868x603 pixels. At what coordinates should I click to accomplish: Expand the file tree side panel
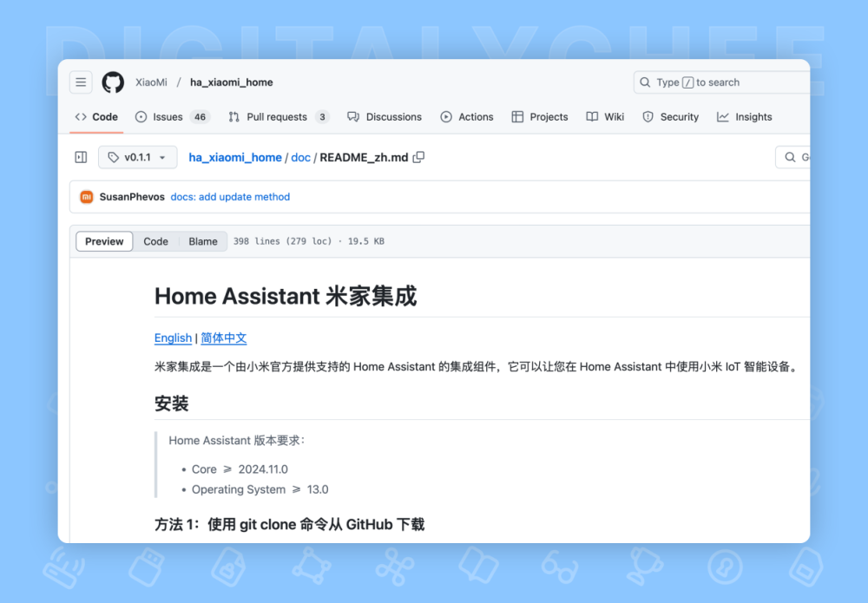[81, 157]
